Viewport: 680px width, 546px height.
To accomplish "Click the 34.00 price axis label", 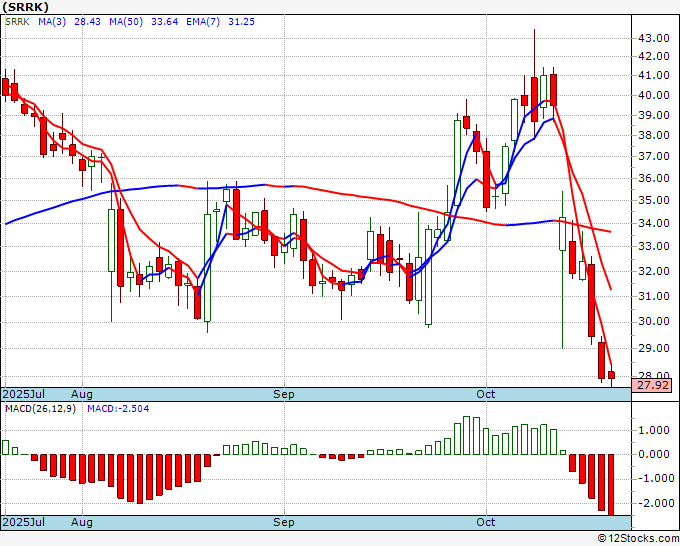I will [654, 223].
